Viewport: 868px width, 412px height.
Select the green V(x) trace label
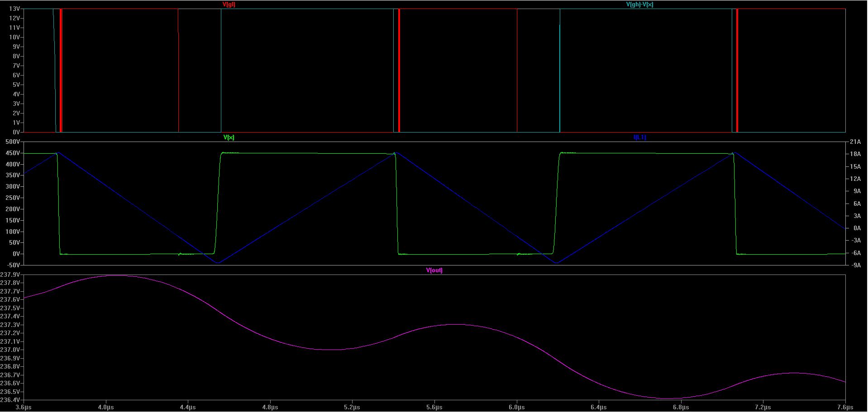(x=229, y=137)
